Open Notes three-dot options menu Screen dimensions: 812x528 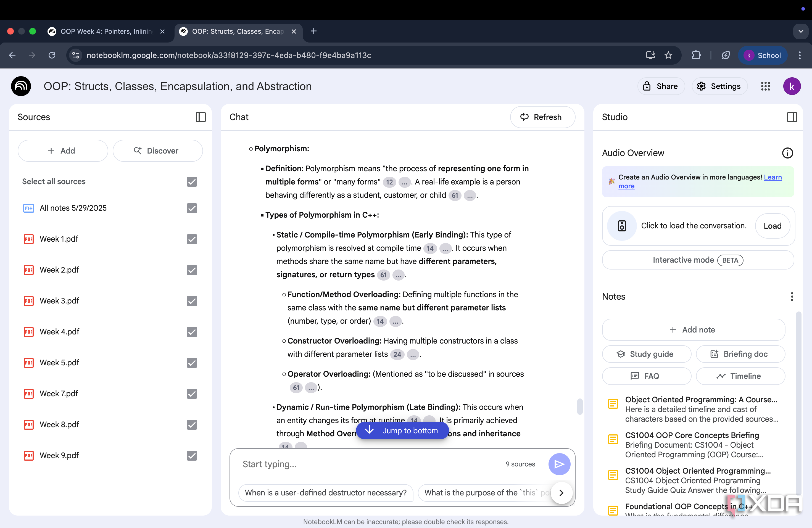coord(792,296)
